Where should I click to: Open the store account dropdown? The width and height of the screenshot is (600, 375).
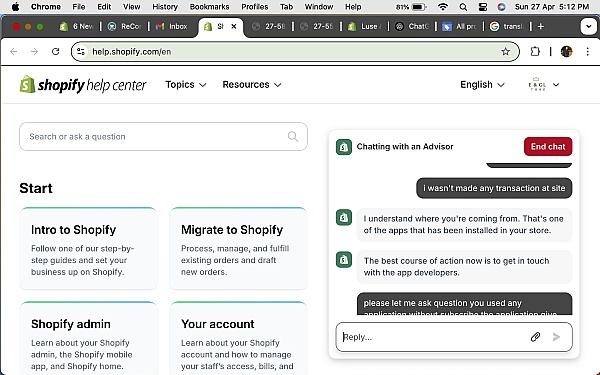(x=544, y=85)
